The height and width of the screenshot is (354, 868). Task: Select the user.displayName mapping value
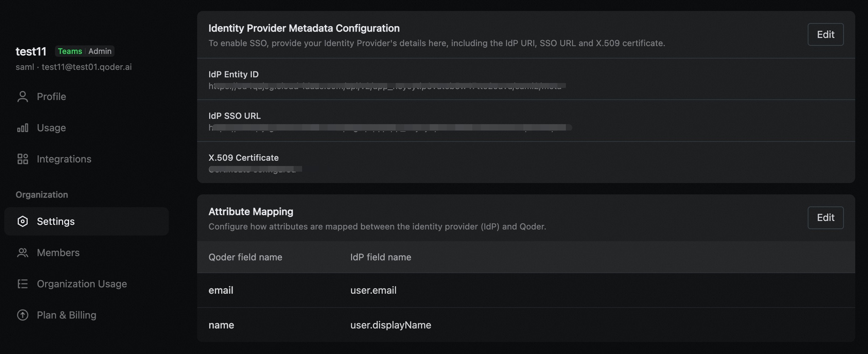(391, 325)
